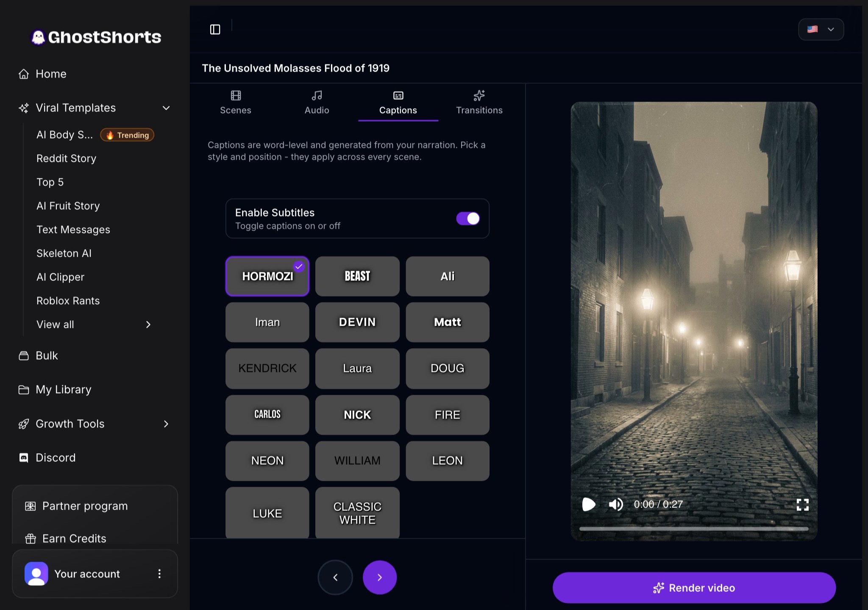Click the account avatar icon
The image size is (868, 610).
(36, 574)
